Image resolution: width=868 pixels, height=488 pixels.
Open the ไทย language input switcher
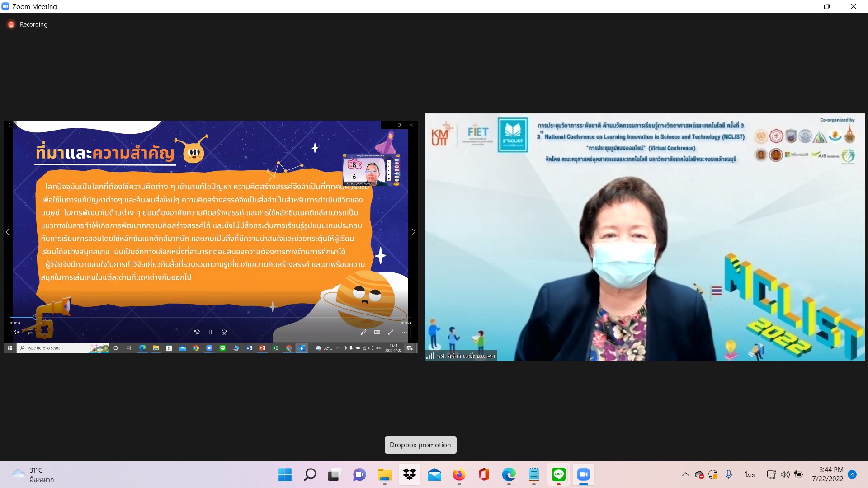(x=750, y=474)
